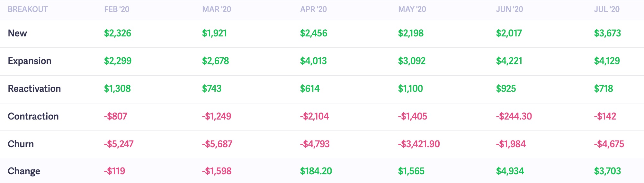Click the MAR '20 column header
644x183 pixels.
click(217, 9)
